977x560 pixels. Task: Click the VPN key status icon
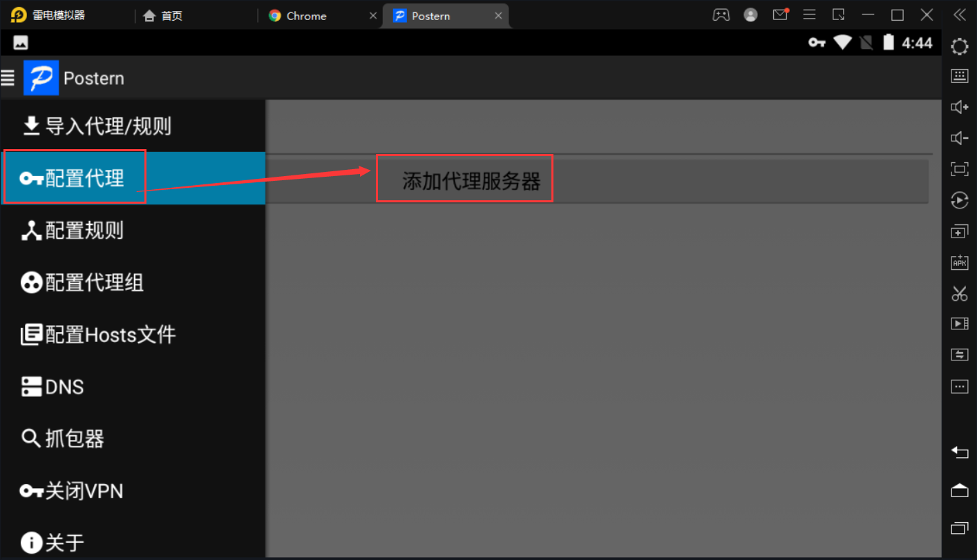(817, 43)
